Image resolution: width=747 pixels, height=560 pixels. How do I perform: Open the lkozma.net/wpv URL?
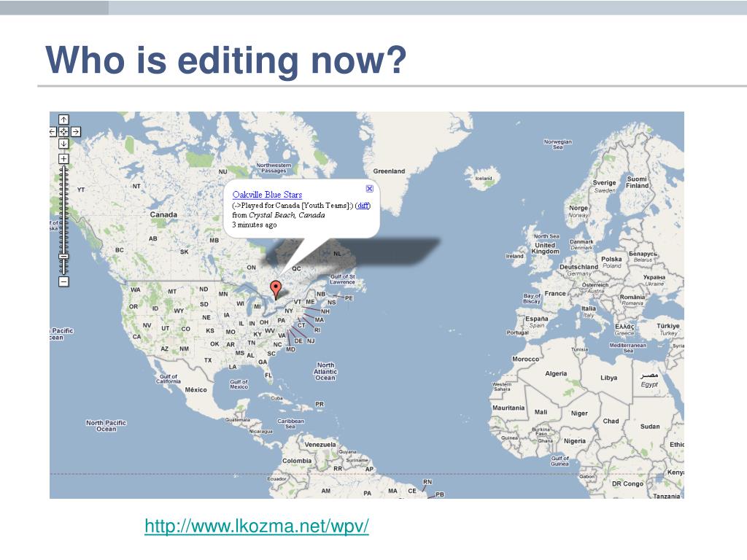coord(256,526)
